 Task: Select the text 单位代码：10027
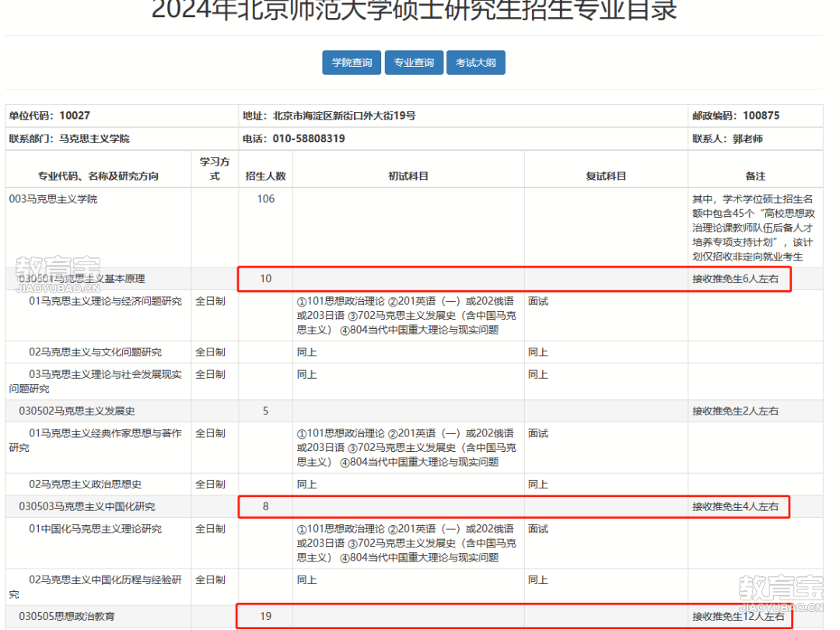pos(50,116)
